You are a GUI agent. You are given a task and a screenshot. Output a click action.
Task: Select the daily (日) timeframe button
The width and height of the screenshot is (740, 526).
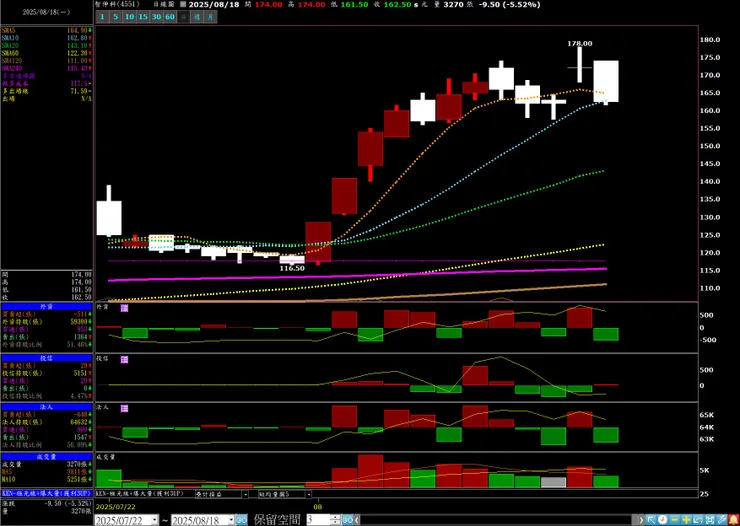[x=184, y=17]
